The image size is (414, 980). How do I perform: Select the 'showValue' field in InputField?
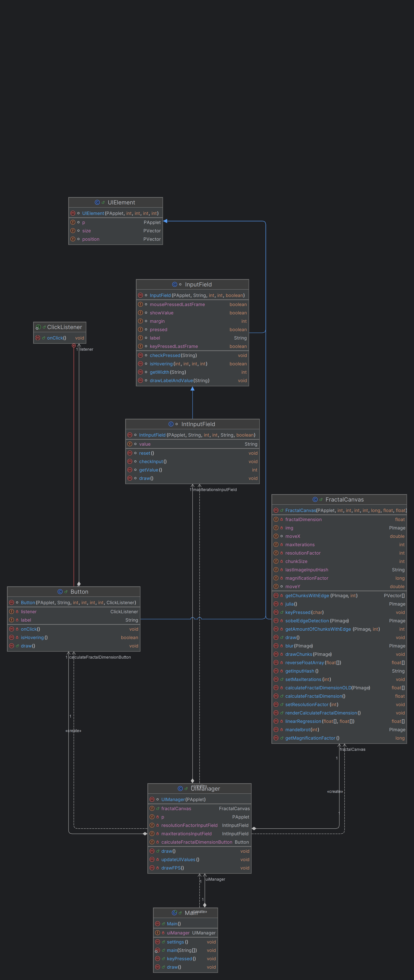point(192,313)
